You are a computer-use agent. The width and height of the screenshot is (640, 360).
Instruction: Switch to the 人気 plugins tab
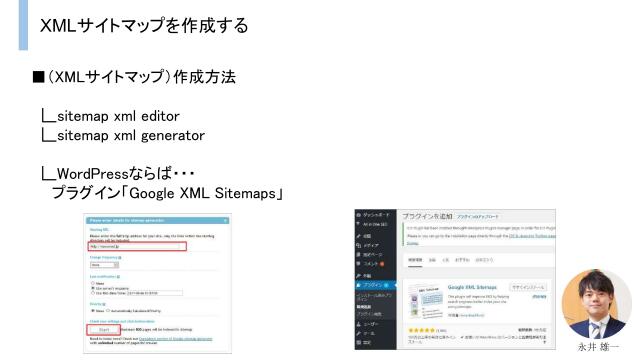click(446, 260)
